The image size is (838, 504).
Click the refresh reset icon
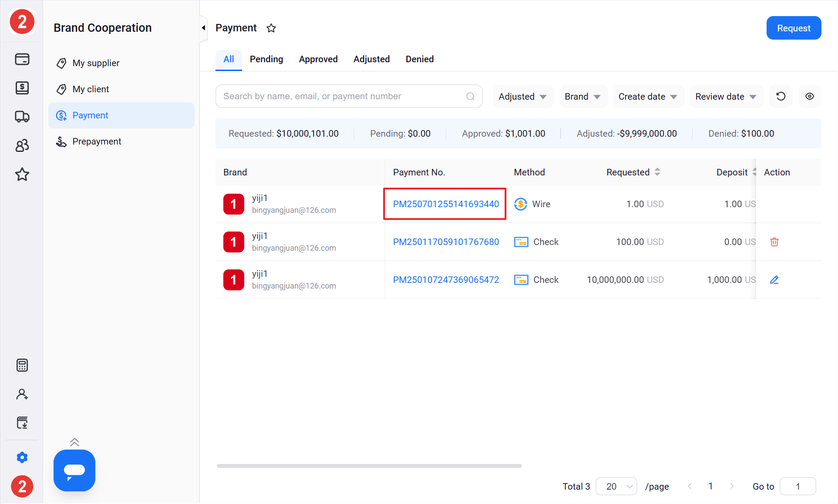(x=781, y=96)
